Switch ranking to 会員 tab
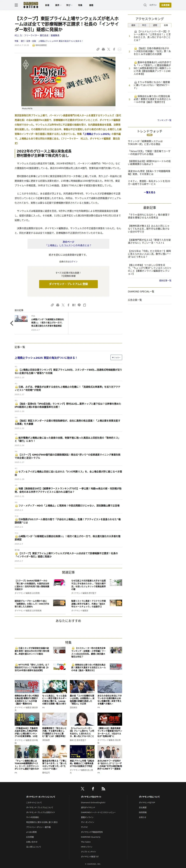Image resolution: width=186 pixels, height=868 pixels. [166, 25]
